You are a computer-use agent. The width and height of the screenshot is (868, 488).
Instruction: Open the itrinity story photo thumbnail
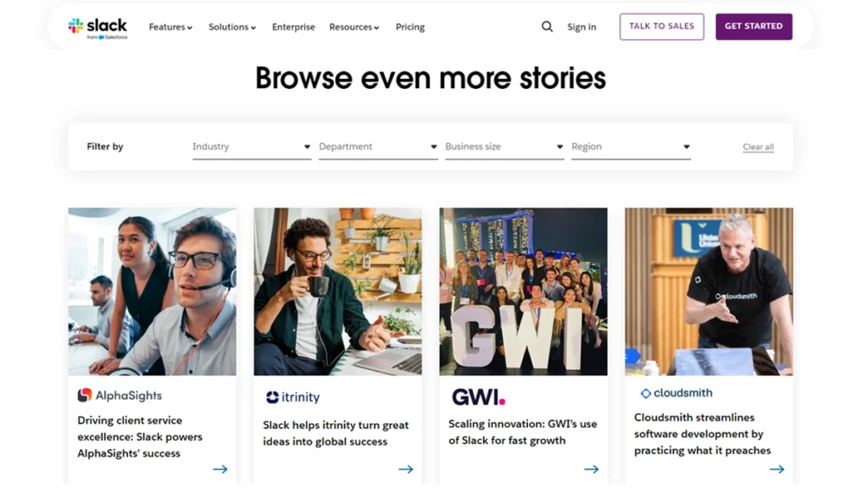[x=337, y=291]
